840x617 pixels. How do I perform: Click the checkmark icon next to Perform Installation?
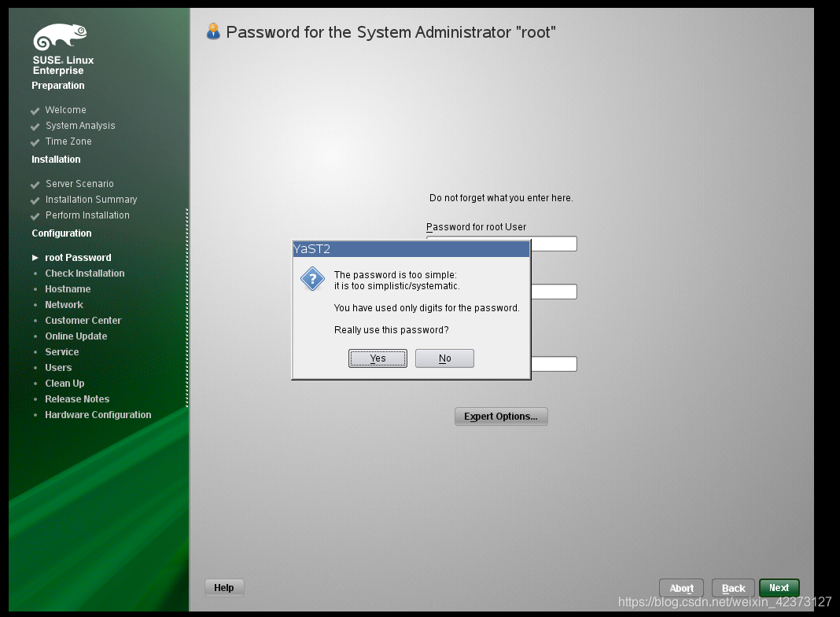(x=35, y=216)
